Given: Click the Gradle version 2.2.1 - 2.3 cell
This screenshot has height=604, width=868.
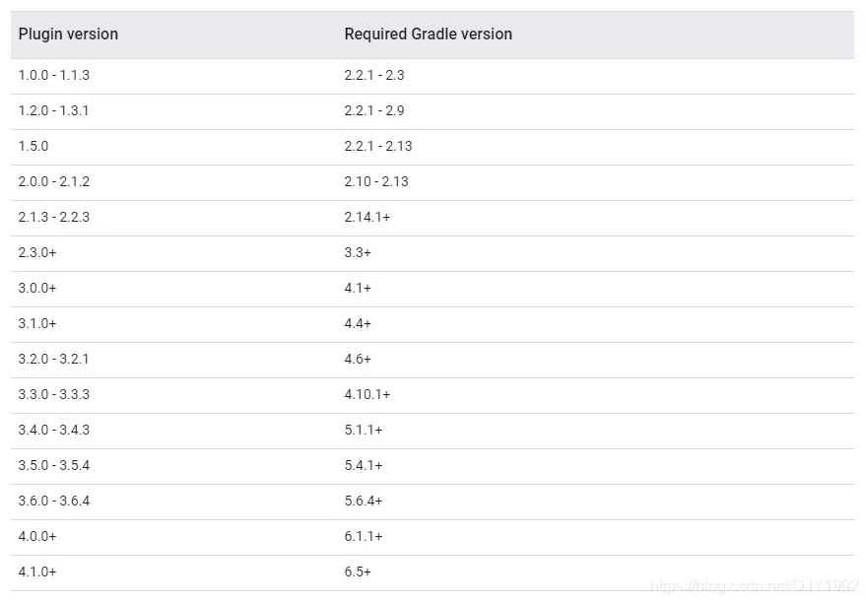Looking at the screenshot, I should [x=374, y=76].
